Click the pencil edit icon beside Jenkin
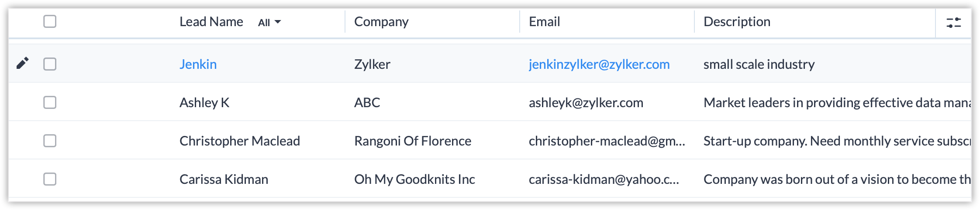 point(22,64)
